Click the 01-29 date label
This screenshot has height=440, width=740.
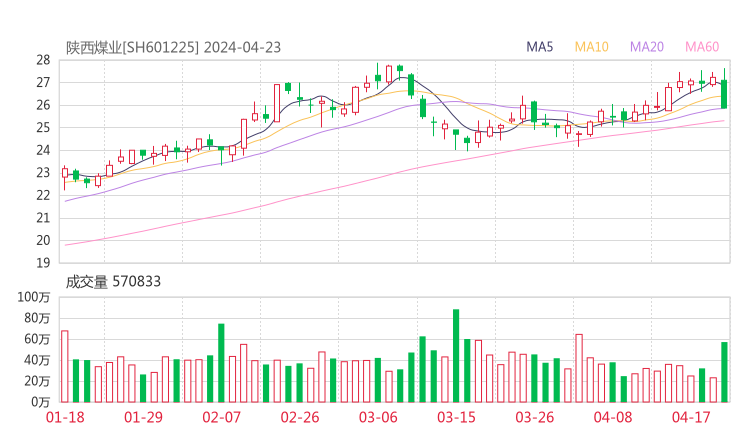143,417
